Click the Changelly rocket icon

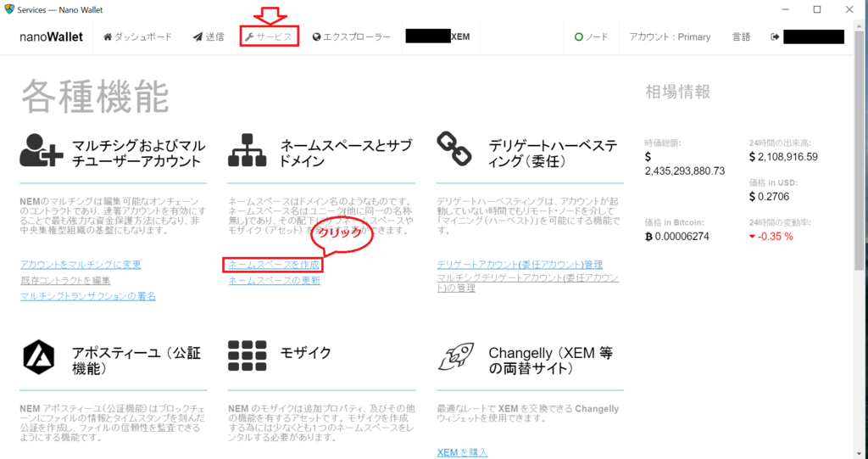tap(456, 355)
